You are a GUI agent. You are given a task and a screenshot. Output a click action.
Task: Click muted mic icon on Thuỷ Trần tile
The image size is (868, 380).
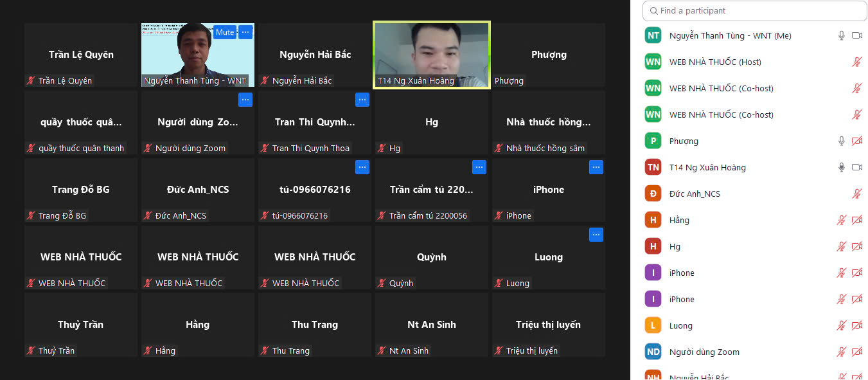(x=31, y=351)
